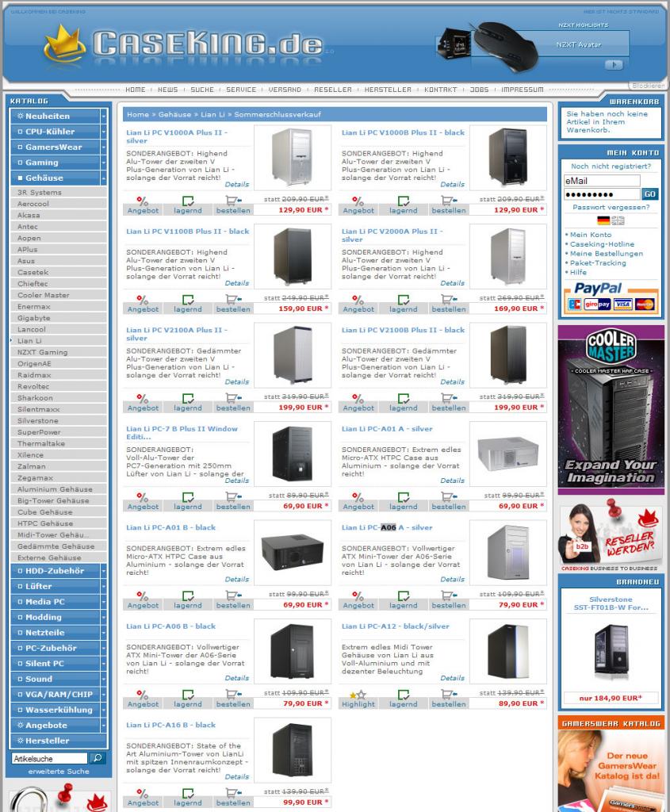
Task: Click the Blockieren label under the header
Action: pos(648,86)
